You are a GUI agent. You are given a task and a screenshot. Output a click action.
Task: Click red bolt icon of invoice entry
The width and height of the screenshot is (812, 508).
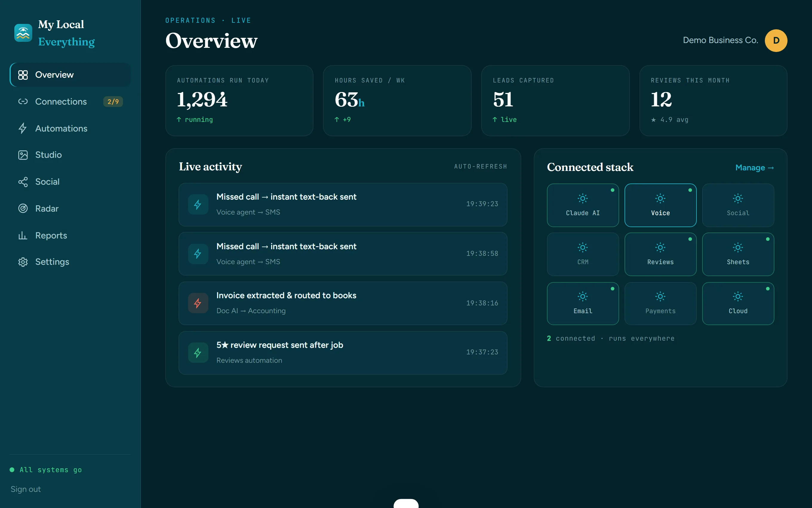click(x=198, y=303)
